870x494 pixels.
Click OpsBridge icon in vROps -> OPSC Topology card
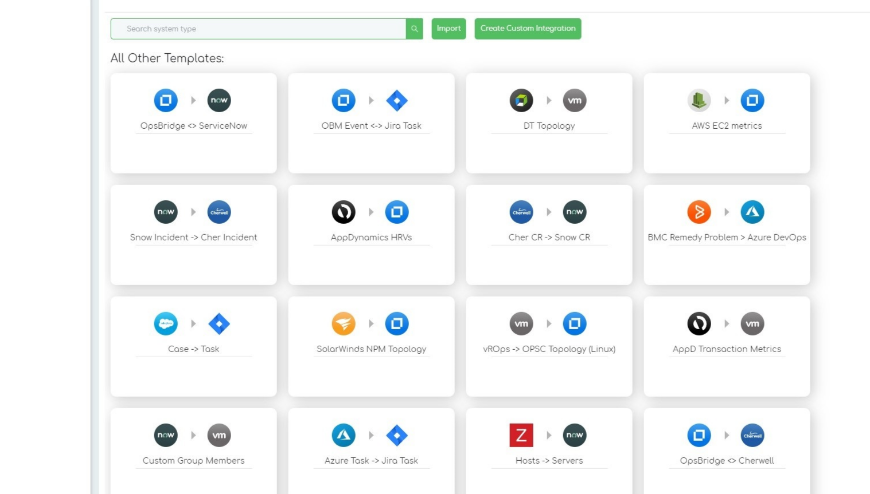(575, 324)
